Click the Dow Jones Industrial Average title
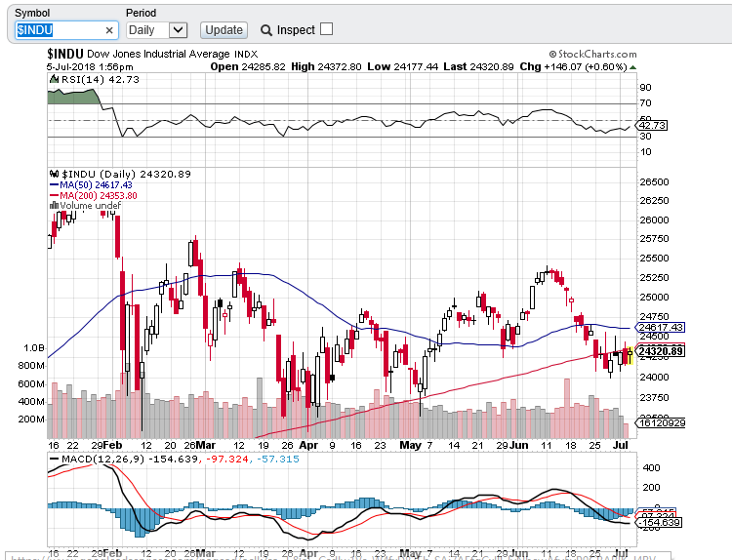Screen dimensions: 732x560 point(159,54)
